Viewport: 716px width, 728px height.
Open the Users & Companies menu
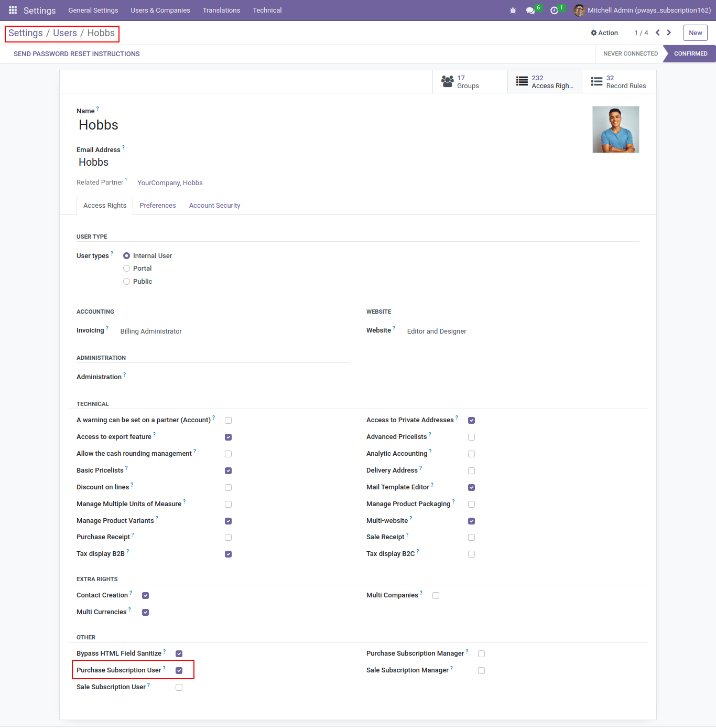click(160, 10)
